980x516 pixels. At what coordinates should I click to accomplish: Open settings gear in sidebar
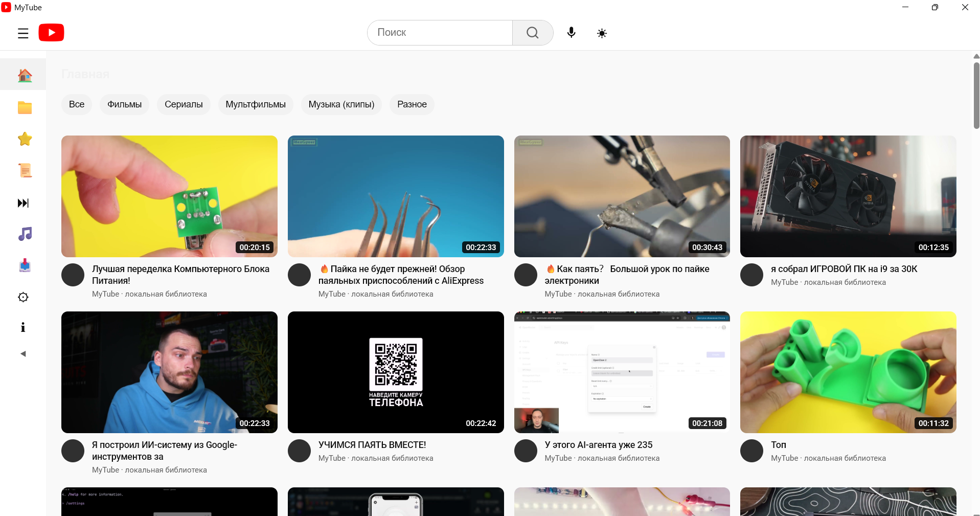pos(23,297)
